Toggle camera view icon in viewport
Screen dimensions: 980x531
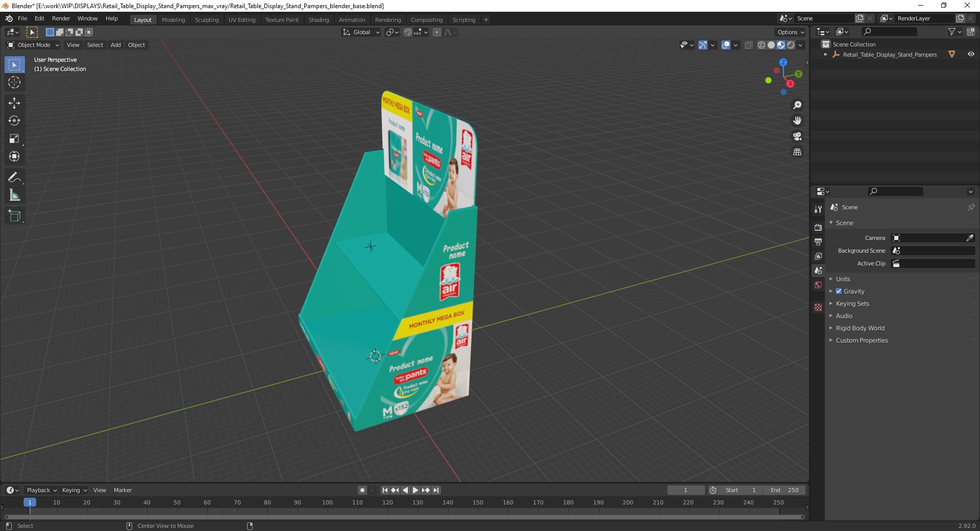797,136
